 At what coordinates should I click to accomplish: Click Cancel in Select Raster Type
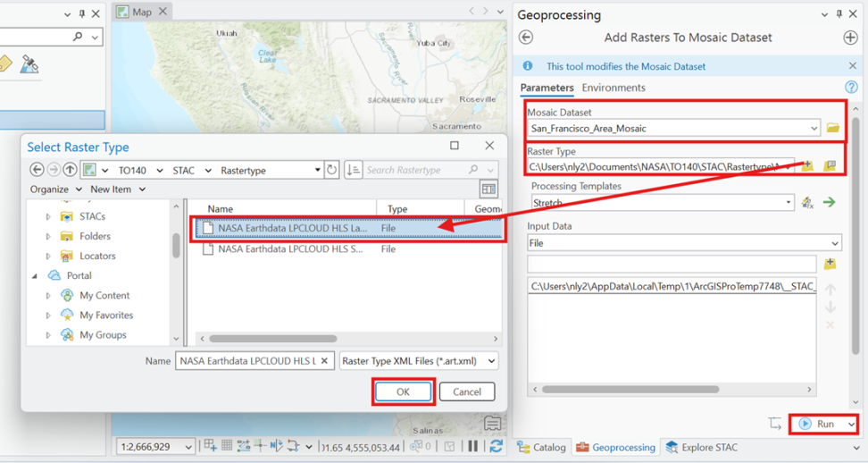[467, 391]
